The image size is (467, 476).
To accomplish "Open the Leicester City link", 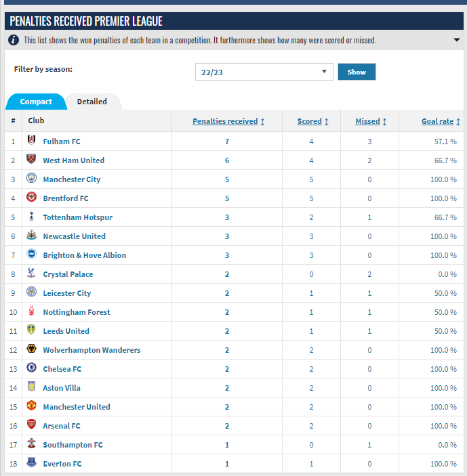I will [67, 293].
